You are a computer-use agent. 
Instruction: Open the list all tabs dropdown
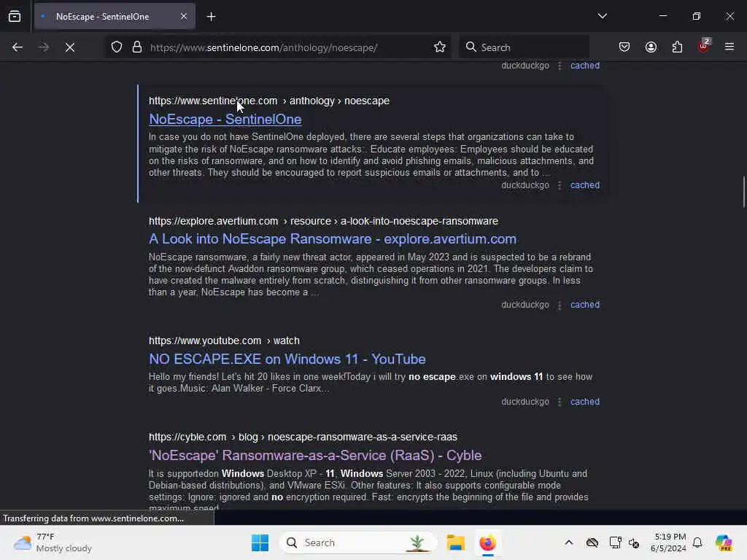tap(602, 16)
